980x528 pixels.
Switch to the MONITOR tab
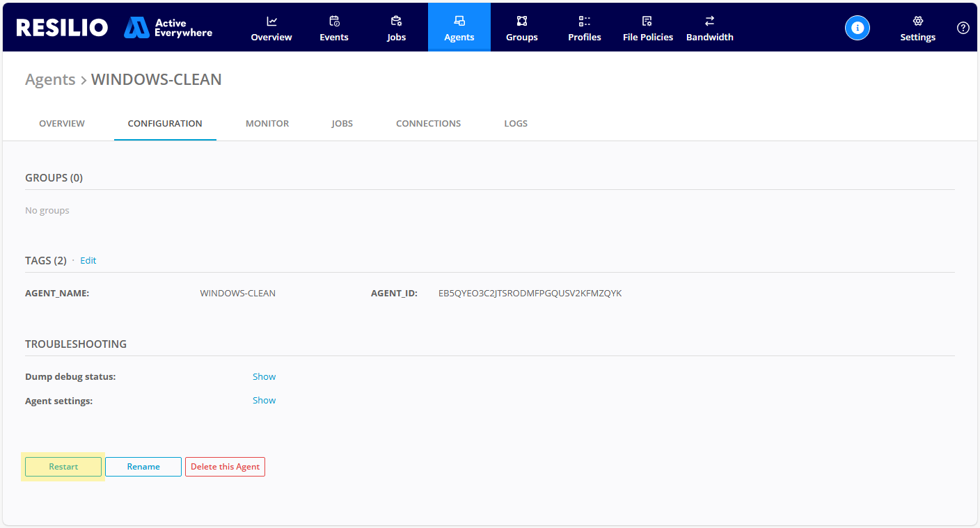pyautogui.click(x=267, y=124)
